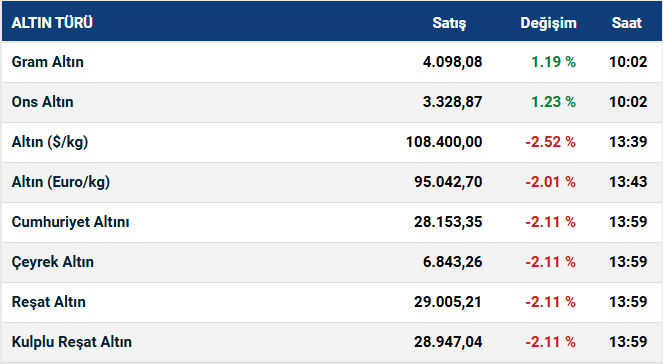Open the Kulplu Reşat Altın link
Viewport: 663px width, 364px height.
(x=71, y=342)
